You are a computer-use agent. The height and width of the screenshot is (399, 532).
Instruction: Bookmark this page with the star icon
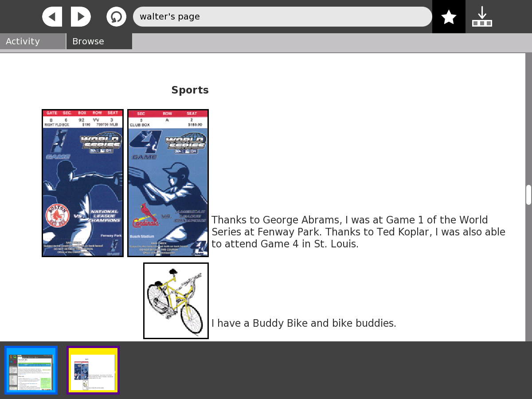(449, 17)
